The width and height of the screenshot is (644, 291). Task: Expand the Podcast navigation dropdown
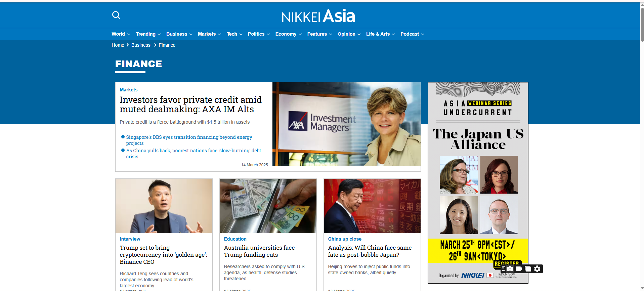pos(412,34)
